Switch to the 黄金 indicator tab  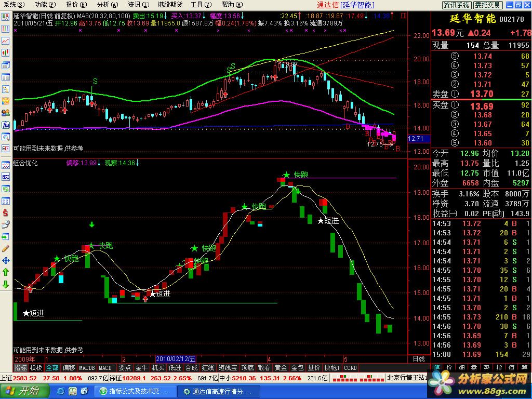tap(281, 368)
